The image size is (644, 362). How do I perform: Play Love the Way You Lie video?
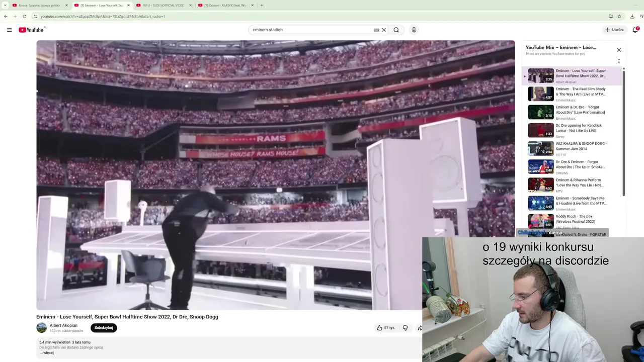click(541, 185)
